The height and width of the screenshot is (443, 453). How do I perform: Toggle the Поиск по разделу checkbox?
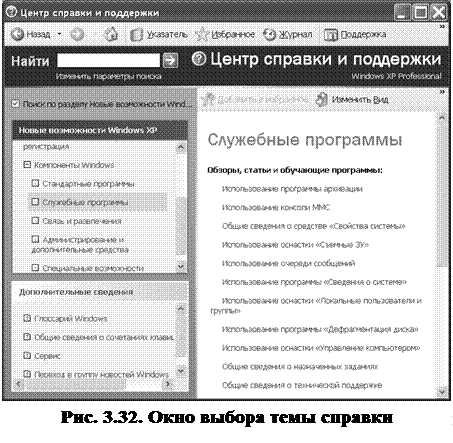coord(15,104)
